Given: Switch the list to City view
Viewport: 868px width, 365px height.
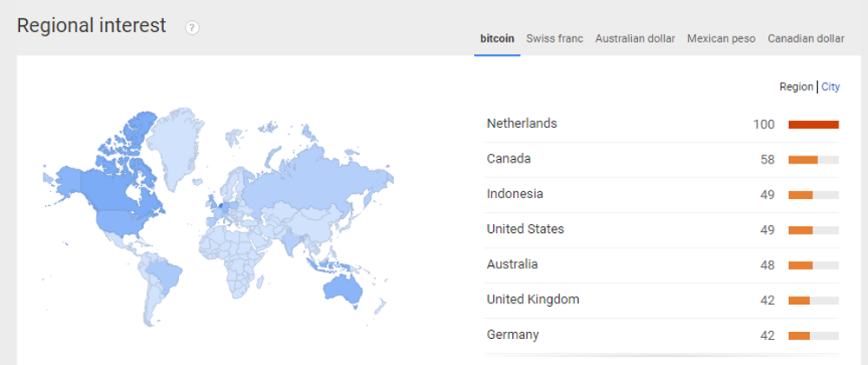Looking at the screenshot, I should (x=831, y=87).
